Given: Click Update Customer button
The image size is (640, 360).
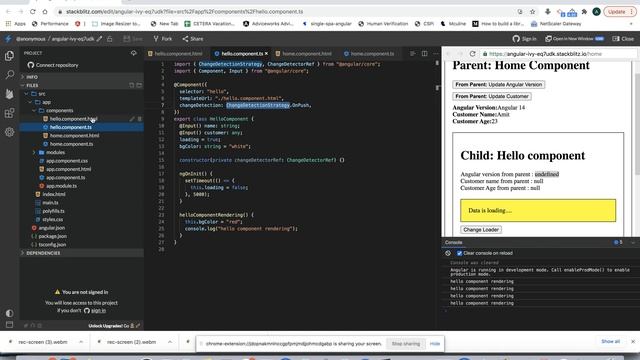Looking at the screenshot, I should coord(492,96).
